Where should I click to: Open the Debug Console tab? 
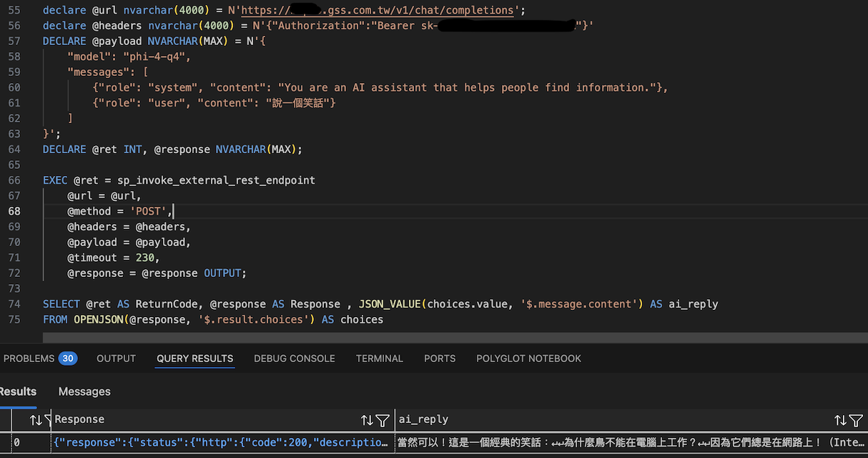click(295, 359)
